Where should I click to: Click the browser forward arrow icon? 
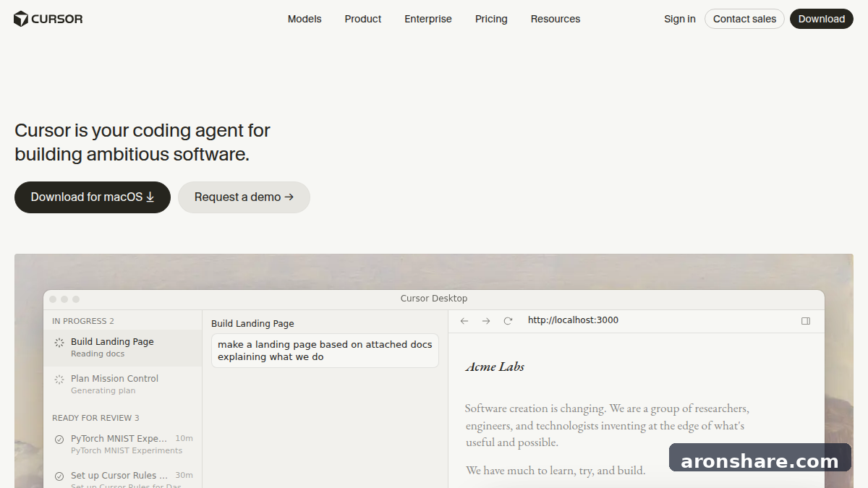pyautogui.click(x=486, y=321)
